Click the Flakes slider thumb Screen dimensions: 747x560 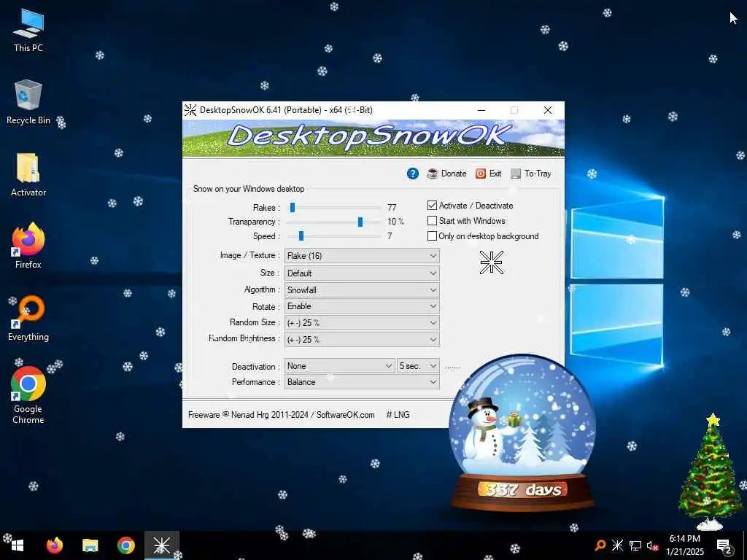293,207
